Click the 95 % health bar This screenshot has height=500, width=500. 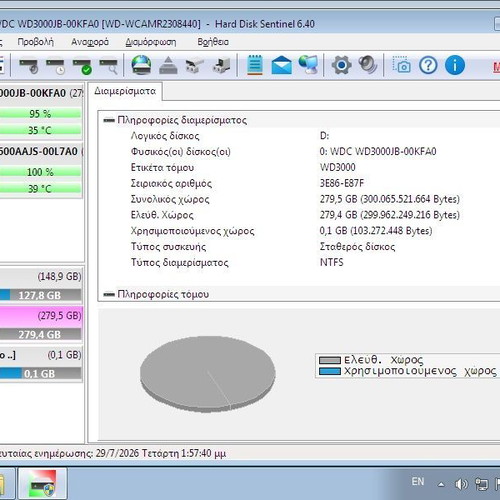pos(40,114)
